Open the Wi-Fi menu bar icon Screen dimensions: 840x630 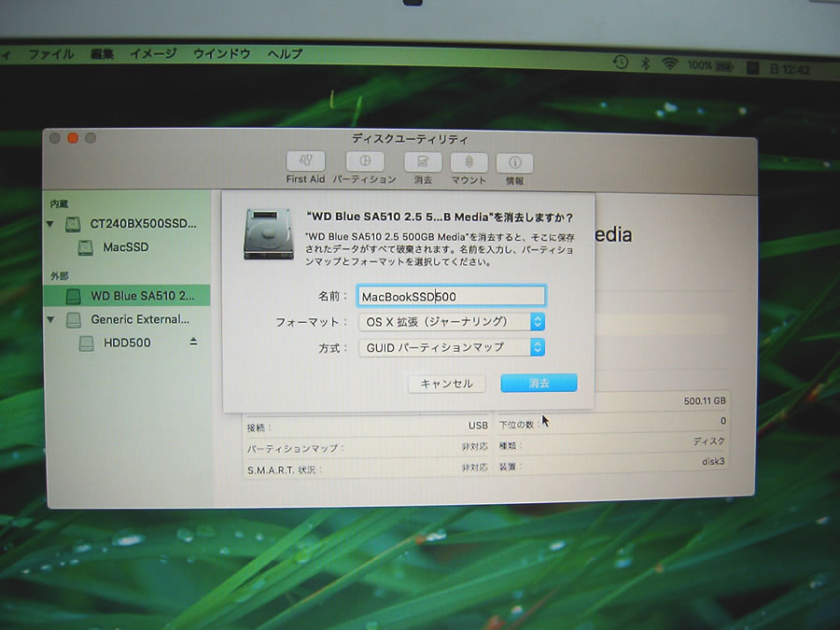click(669, 64)
